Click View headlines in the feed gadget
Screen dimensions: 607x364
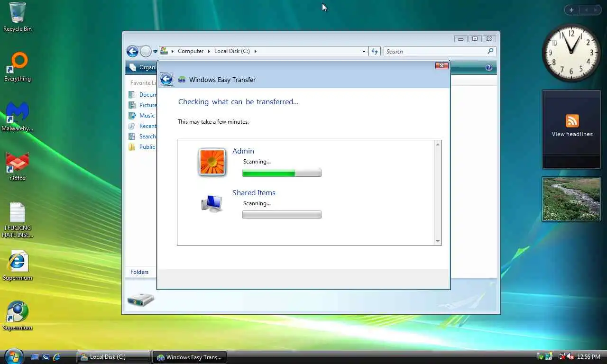pyautogui.click(x=572, y=134)
